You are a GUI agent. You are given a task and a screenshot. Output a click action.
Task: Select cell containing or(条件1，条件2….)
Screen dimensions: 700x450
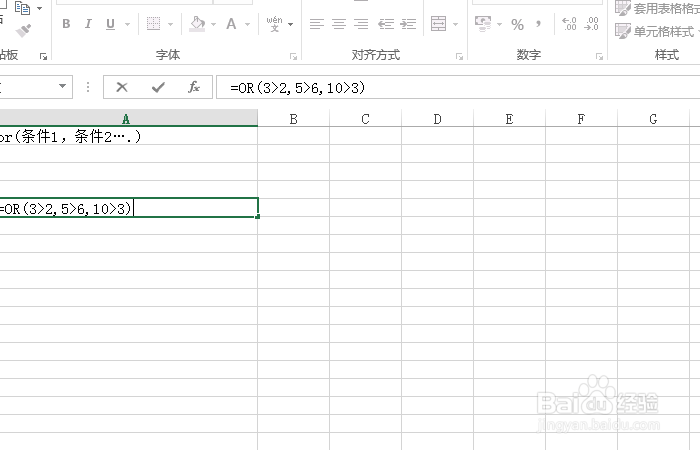[129, 136]
